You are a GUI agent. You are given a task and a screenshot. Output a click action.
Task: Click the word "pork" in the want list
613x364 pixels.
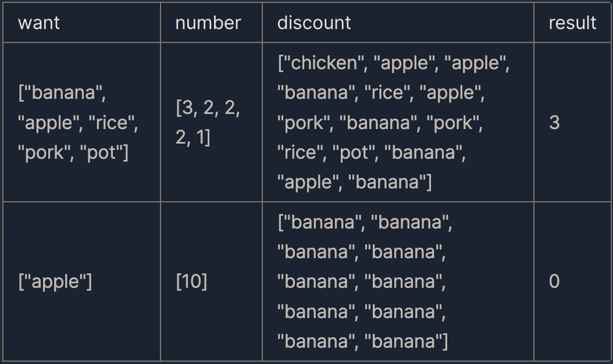(x=44, y=152)
